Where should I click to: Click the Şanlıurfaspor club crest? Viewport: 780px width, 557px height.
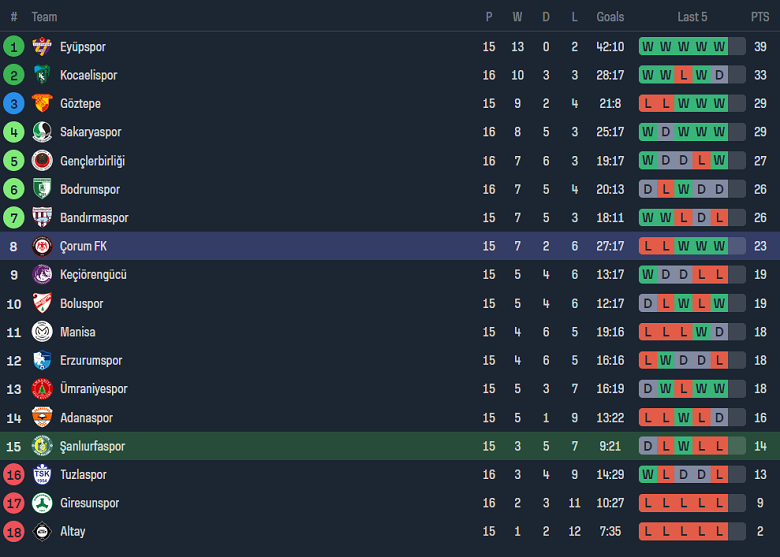[x=42, y=446]
